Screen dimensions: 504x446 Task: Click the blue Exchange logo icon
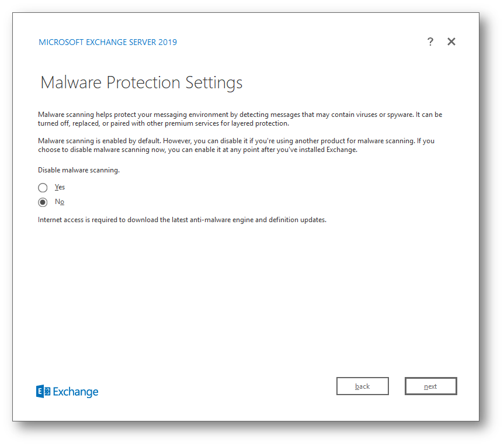(43, 392)
